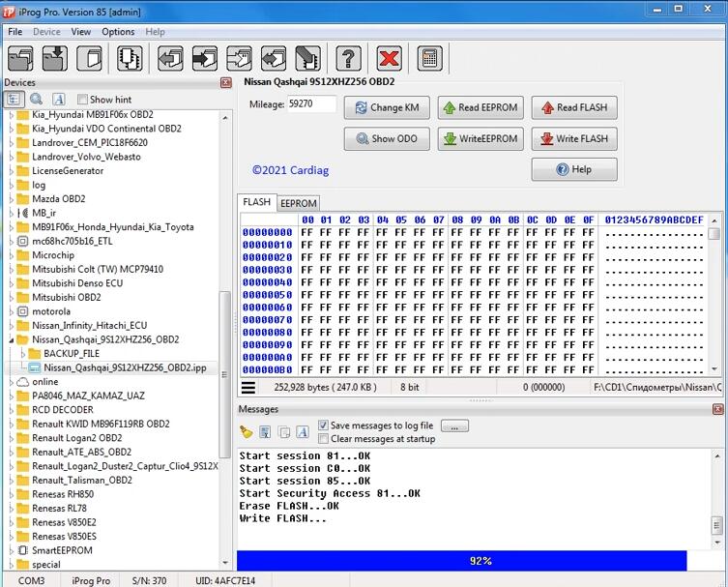Switch Devices panel to tree view icon
Screen dimensions: 728x587
pos(14,99)
